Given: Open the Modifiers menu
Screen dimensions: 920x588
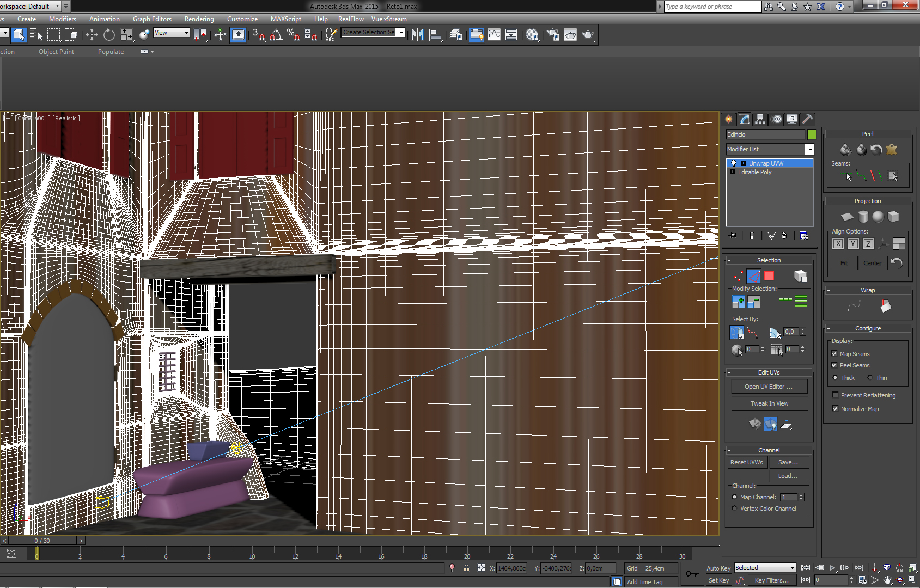Looking at the screenshot, I should click(x=63, y=19).
